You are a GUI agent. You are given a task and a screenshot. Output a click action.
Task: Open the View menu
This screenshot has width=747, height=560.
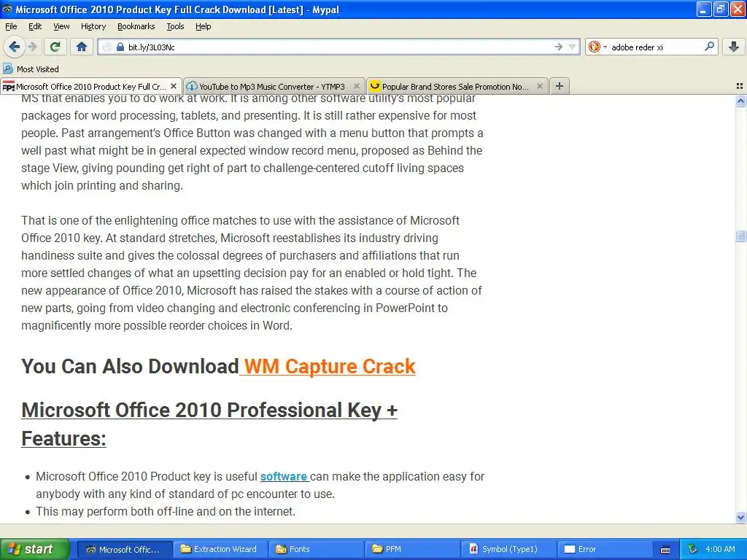coord(61,26)
